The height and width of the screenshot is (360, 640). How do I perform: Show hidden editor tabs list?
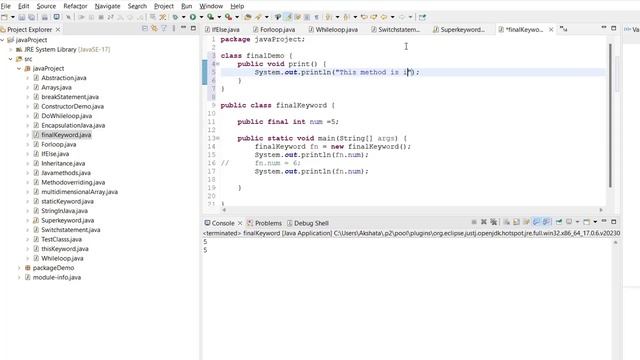(x=564, y=29)
